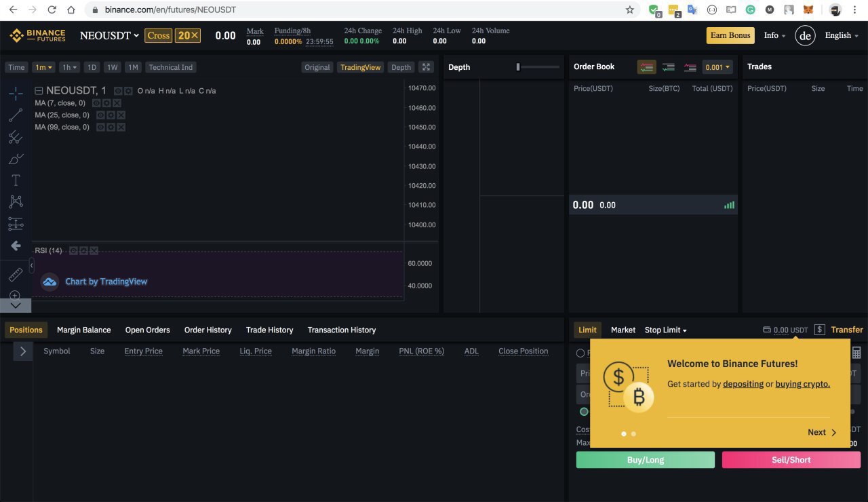The width and height of the screenshot is (868, 502).
Task: Adjust the Depth panel slider
Action: 538,66
